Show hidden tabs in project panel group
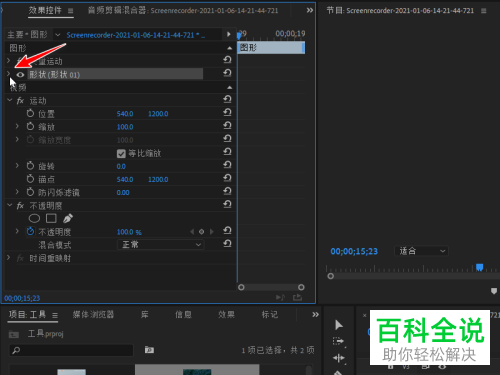Screen dimensions: 500x375 pos(315,314)
